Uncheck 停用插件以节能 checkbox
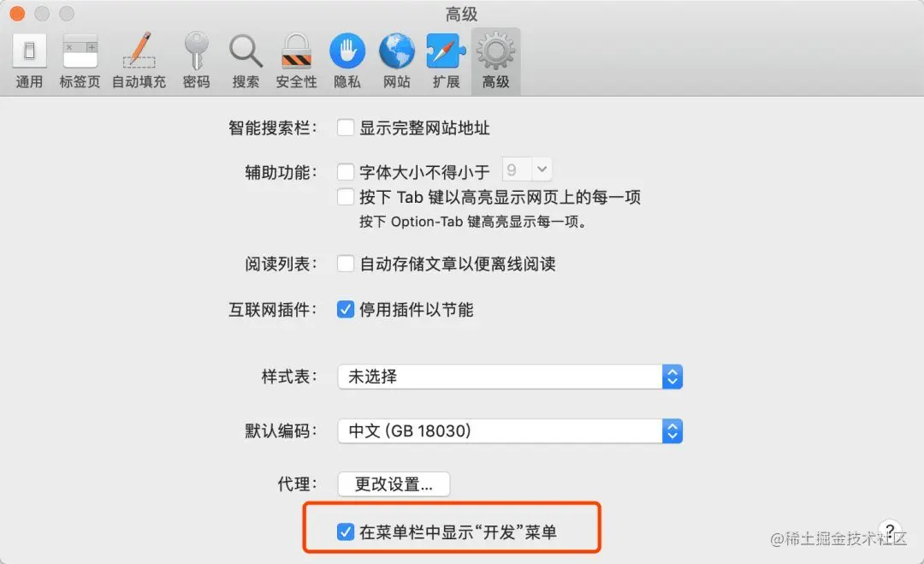This screenshot has width=924, height=564. click(346, 309)
